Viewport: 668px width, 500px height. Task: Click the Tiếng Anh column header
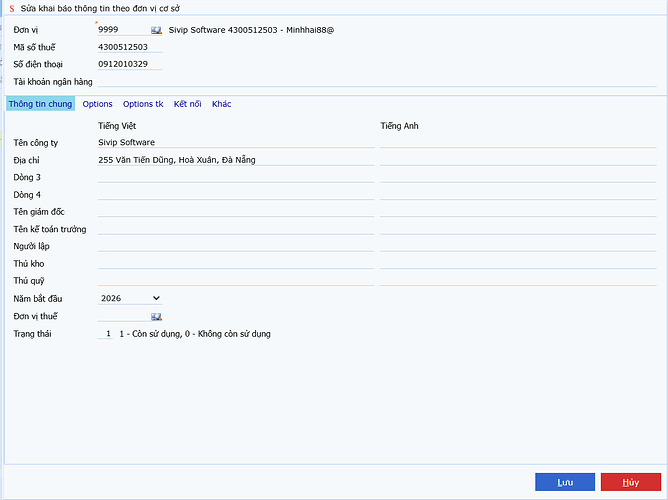coord(399,126)
